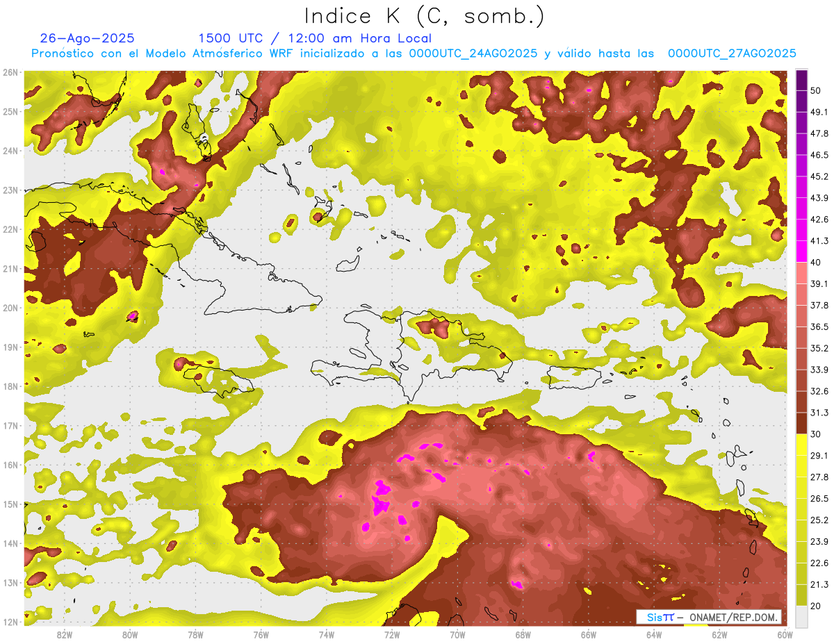Click the latitude label '15N'
The image size is (834, 644).
[10, 504]
